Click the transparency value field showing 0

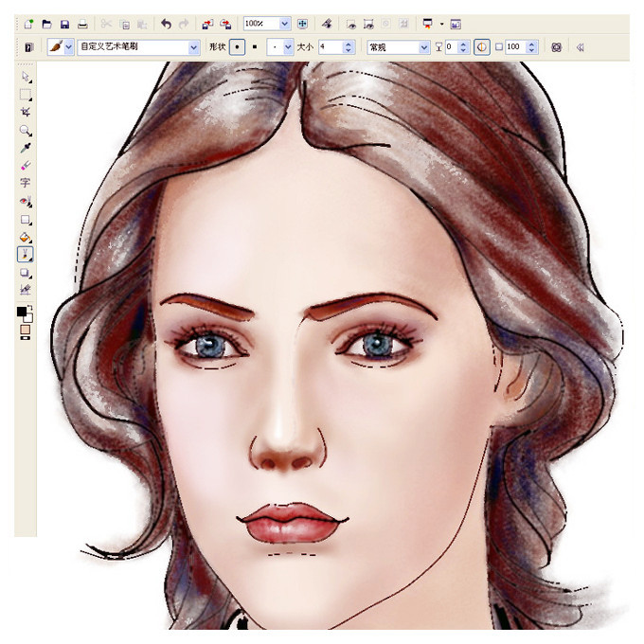[x=452, y=47]
